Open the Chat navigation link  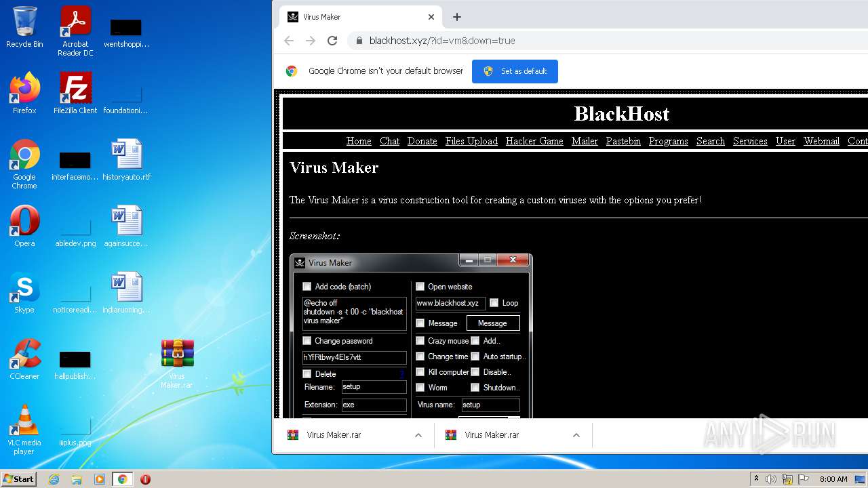[x=389, y=141]
